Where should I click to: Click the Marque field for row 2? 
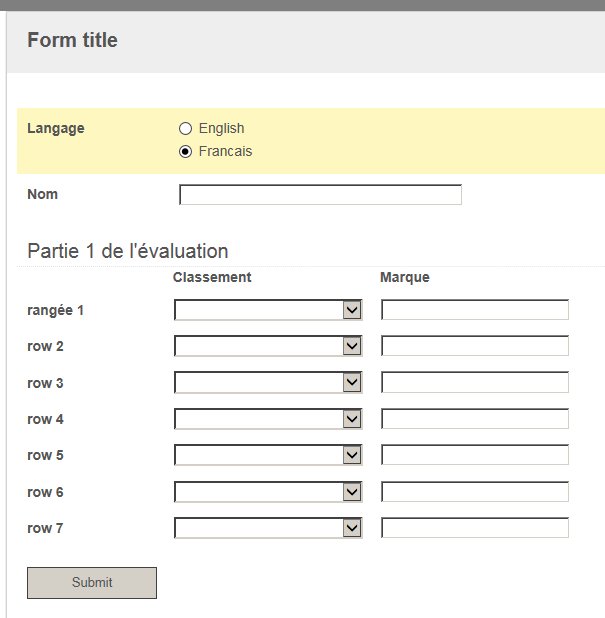point(475,346)
